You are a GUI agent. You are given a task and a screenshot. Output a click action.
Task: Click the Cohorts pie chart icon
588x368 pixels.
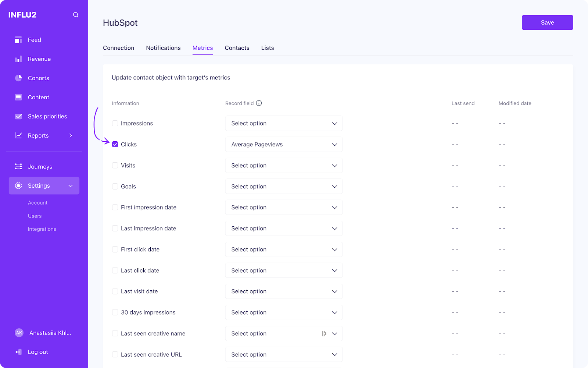(x=18, y=78)
